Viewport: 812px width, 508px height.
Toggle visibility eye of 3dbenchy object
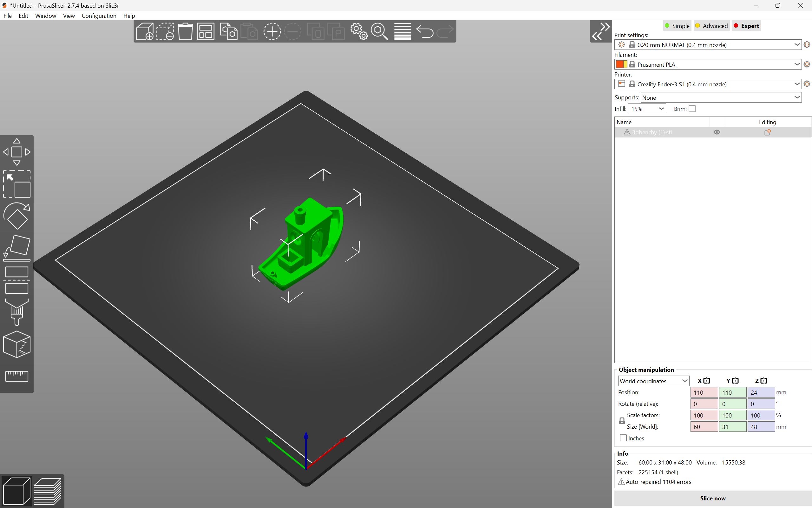[x=717, y=132]
